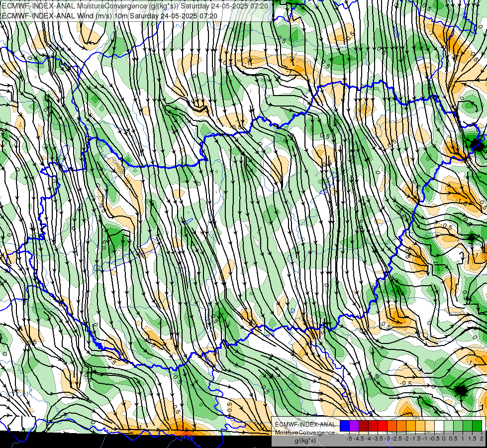The height and width of the screenshot is (448, 487).
Task: Select the palest green swatch (0 to 0.5)
Action: pyautogui.click(x=449, y=426)
